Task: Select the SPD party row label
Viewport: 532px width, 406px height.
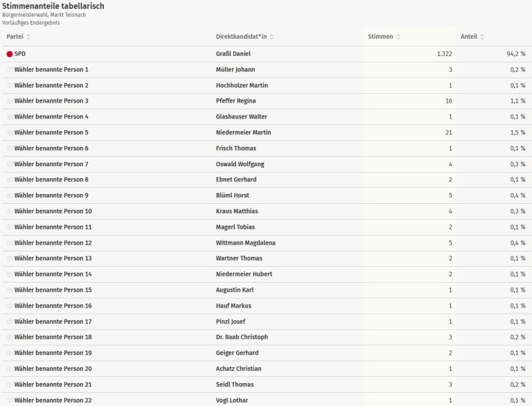Action: pos(19,53)
